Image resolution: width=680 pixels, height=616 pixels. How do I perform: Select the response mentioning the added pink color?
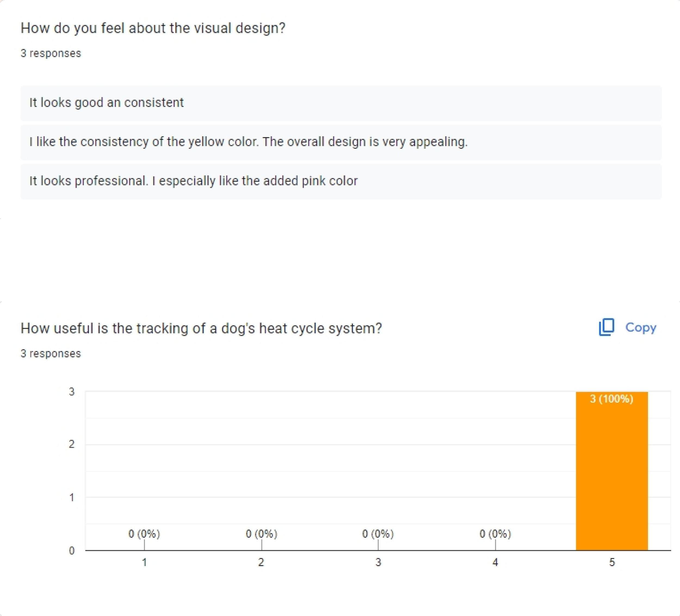(x=193, y=181)
